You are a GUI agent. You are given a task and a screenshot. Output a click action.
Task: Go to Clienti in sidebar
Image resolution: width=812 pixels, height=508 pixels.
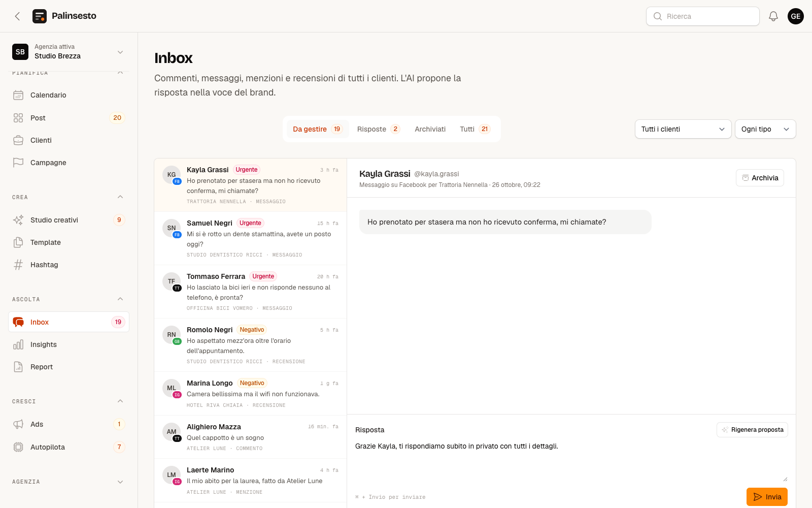(69, 140)
